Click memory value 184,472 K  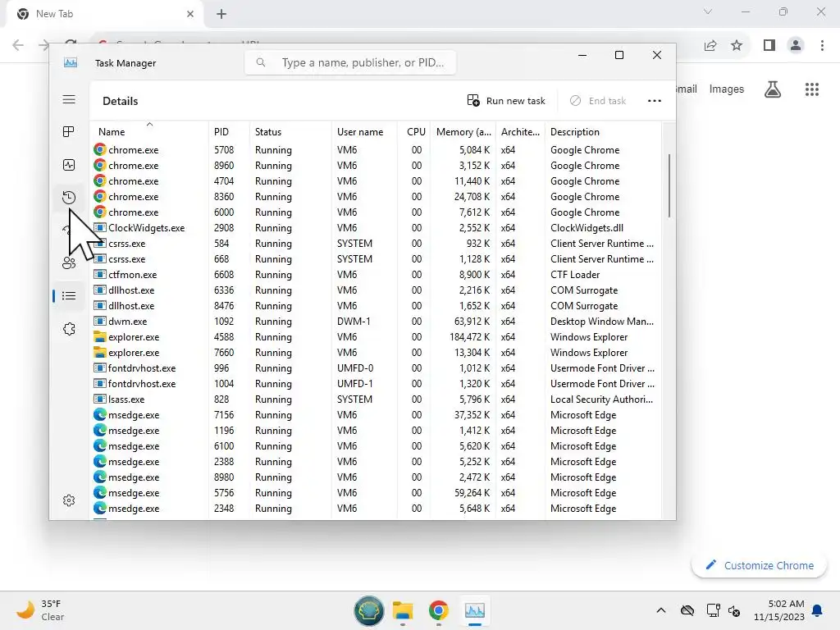click(x=469, y=337)
